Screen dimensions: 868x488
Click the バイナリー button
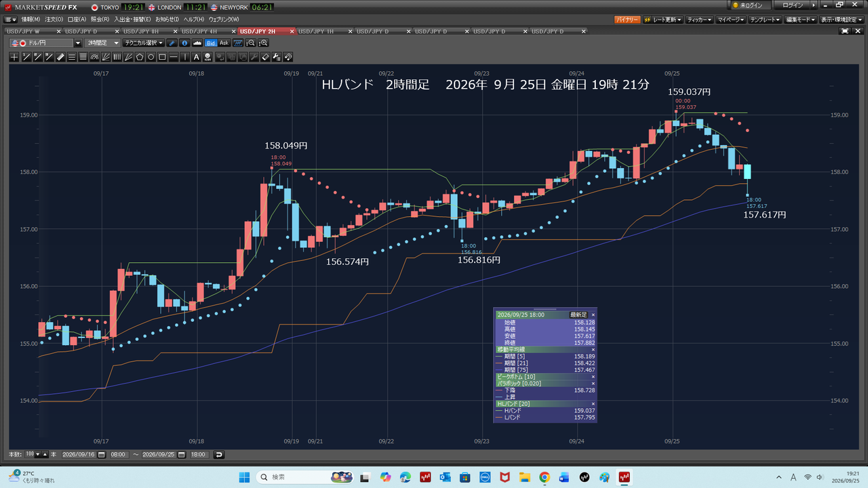point(627,20)
